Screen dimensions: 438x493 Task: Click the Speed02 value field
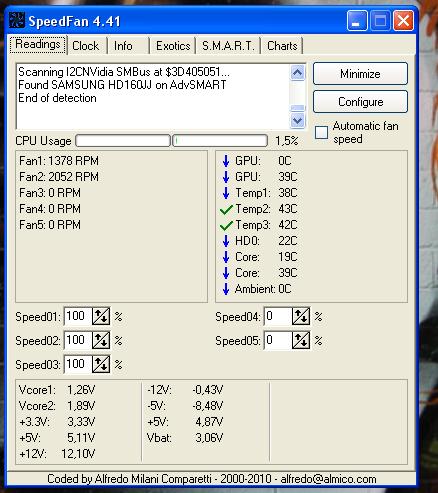[78, 340]
